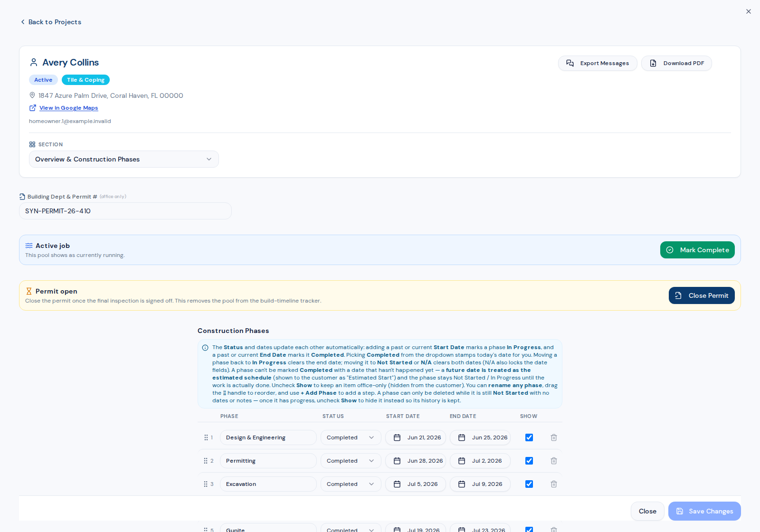Close the project dialog with X

click(749, 11)
